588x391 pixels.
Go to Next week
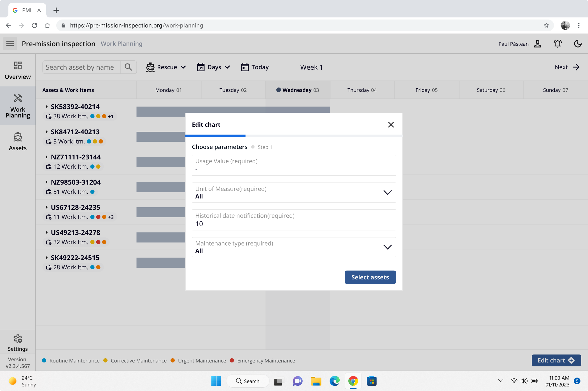point(567,67)
